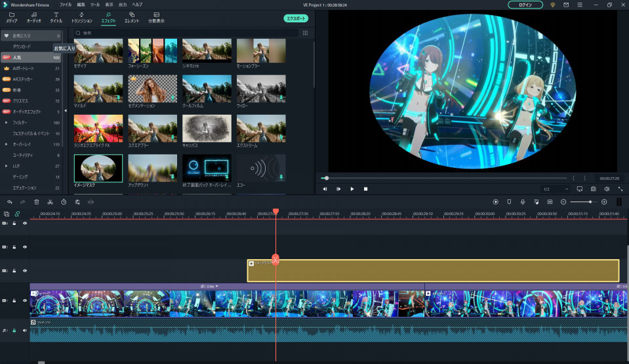
Task: Open the preview quality 1/2 dropdown
Action: pyautogui.click(x=556, y=189)
